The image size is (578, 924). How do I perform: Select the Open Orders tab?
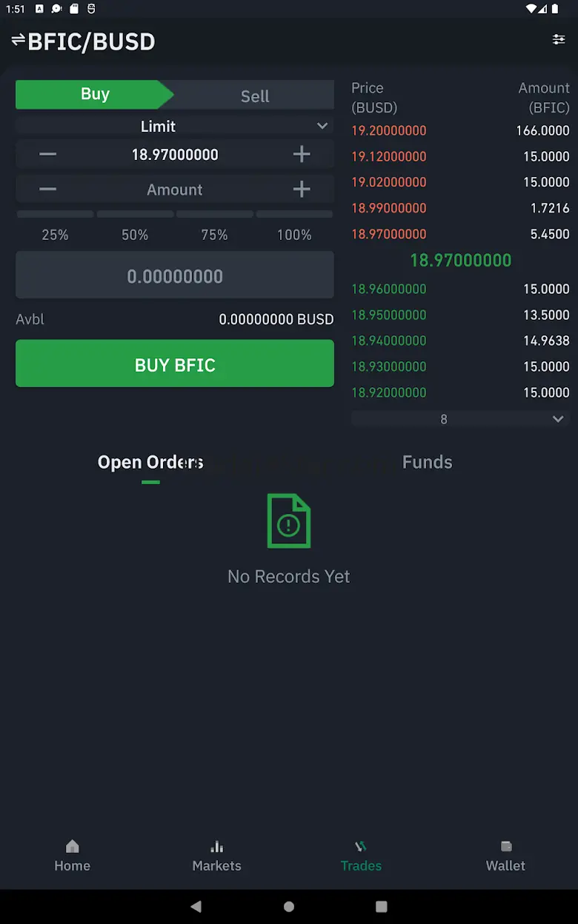tap(150, 462)
